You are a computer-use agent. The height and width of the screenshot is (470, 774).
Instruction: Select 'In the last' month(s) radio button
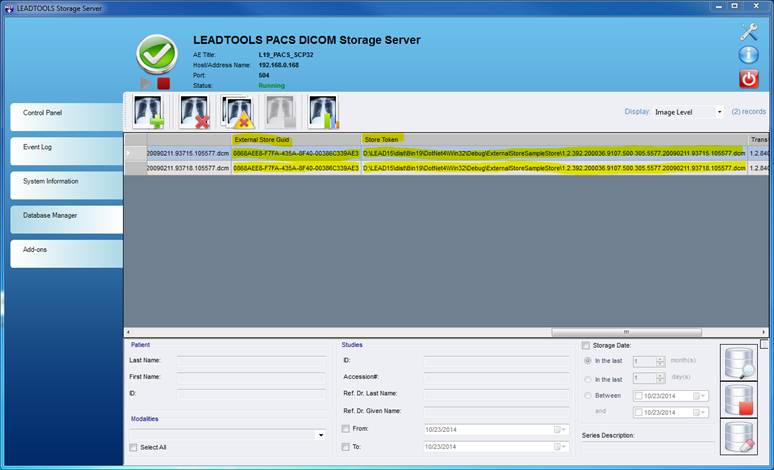(x=587, y=361)
